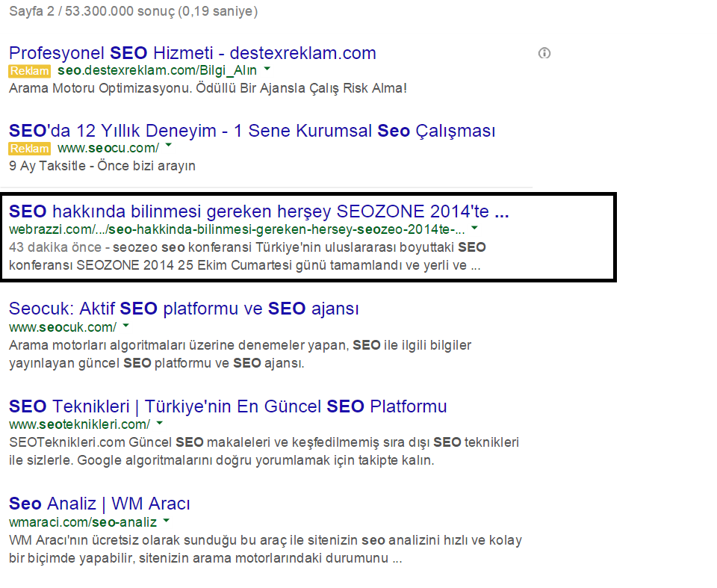Image resolution: width=717 pixels, height=588 pixels.
Task: Open dropdown arrow beside www.seocu.com URL
Action: coord(169,145)
